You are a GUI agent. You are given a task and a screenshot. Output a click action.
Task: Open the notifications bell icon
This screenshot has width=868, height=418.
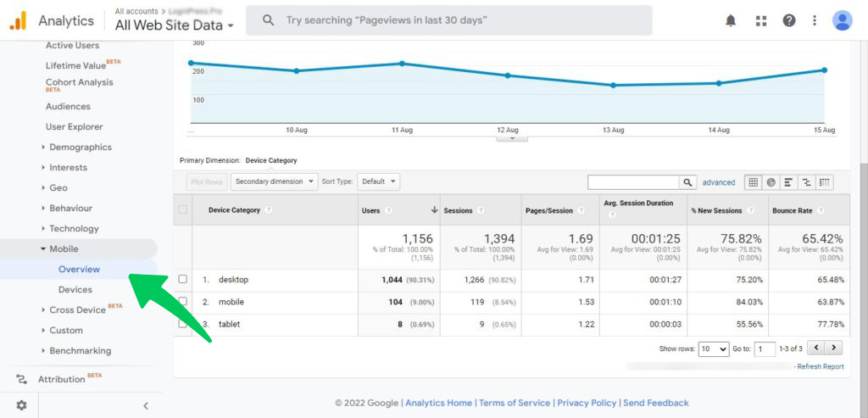[x=731, y=20]
